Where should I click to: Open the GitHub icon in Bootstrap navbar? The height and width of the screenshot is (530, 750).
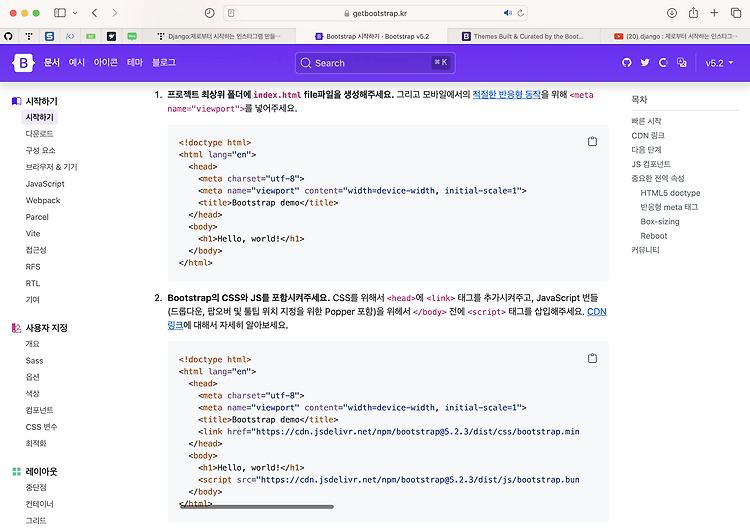click(627, 63)
